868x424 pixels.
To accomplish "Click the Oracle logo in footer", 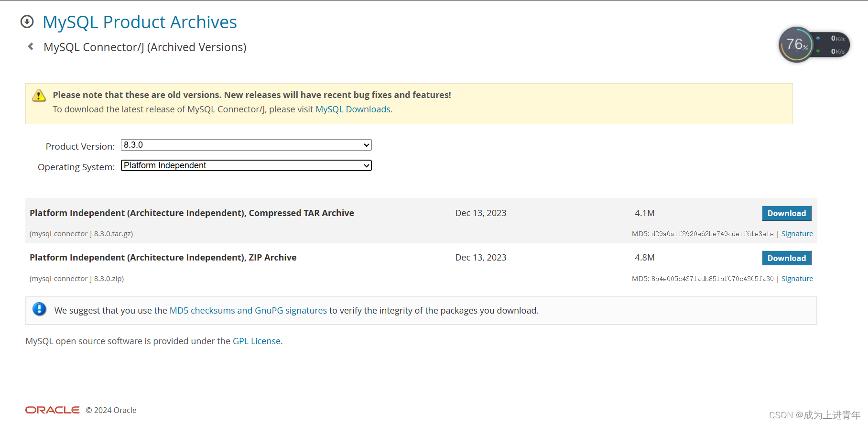I will coord(52,410).
